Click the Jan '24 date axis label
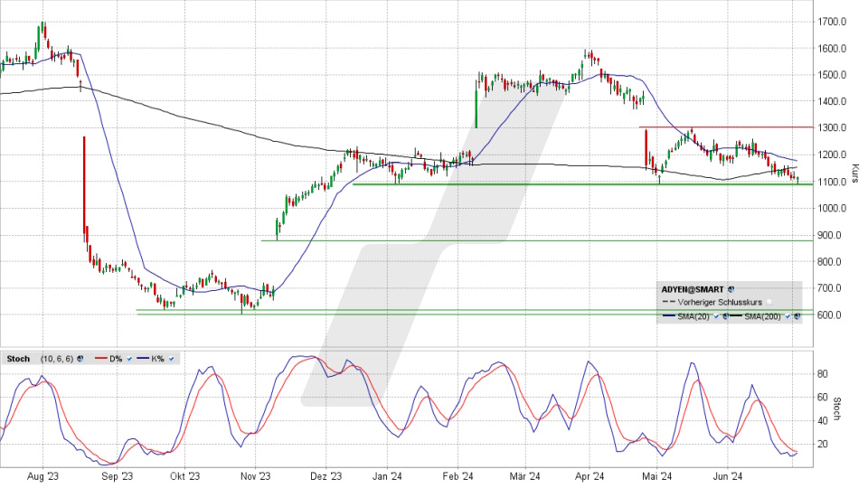 click(387, 476)
